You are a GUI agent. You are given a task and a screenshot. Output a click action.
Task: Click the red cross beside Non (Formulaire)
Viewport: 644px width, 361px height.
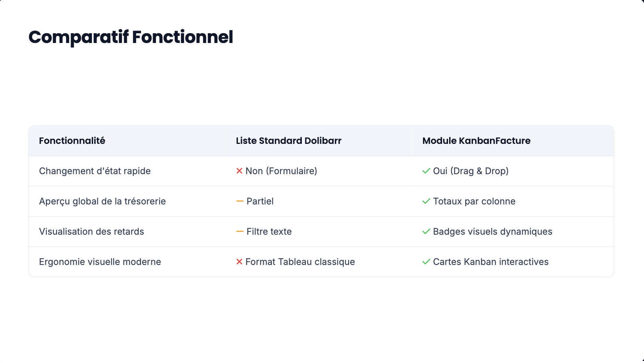click(239, 171)
